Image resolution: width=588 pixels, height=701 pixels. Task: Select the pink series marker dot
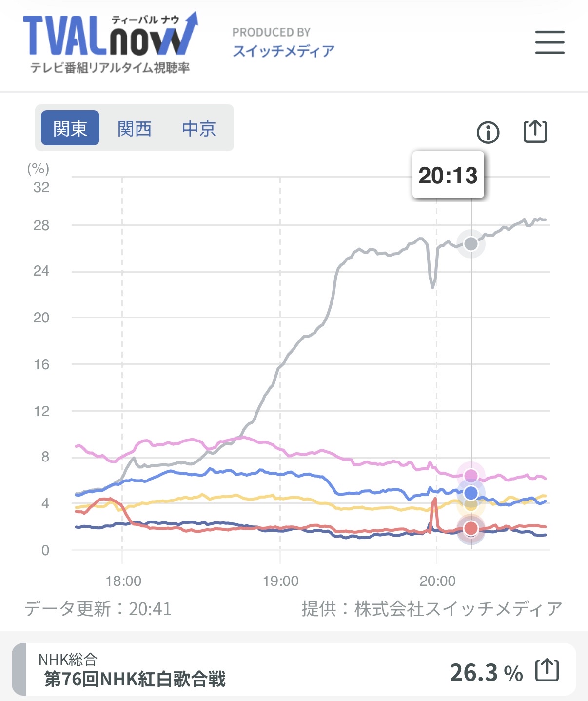click(x=470, y=475)
